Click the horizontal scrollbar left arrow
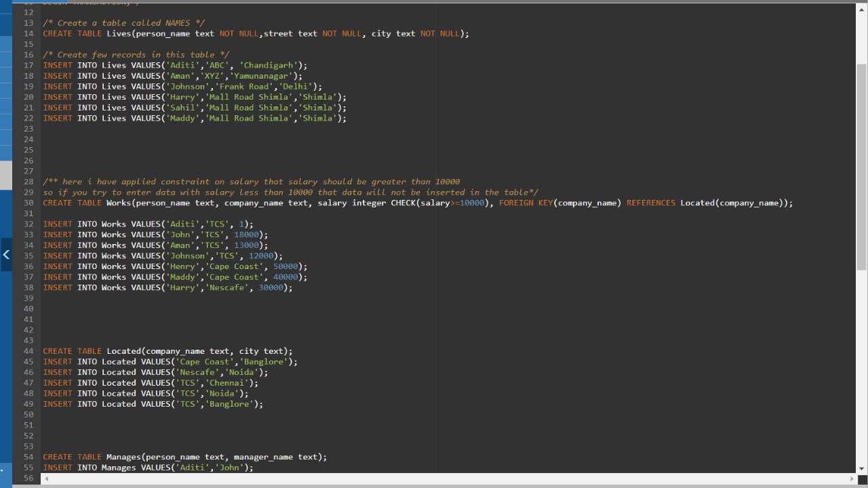Image resolution: width=868 pixels, height=488 pixels. 46,479
